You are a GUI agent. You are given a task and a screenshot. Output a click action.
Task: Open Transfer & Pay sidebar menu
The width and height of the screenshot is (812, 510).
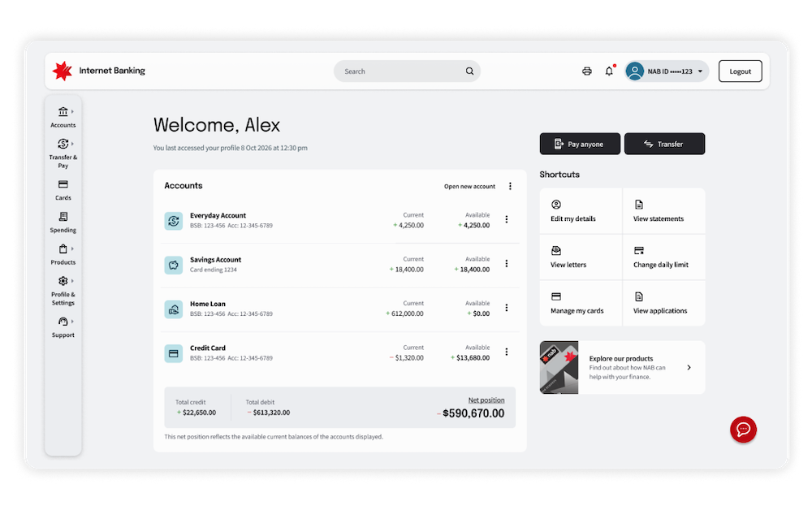coord(63,153)
